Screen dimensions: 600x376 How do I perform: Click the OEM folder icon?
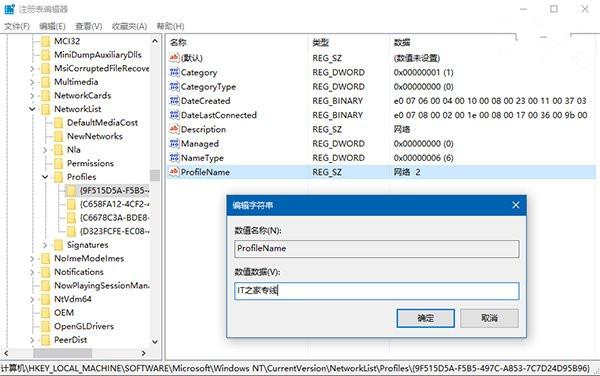tap(46, 313)
